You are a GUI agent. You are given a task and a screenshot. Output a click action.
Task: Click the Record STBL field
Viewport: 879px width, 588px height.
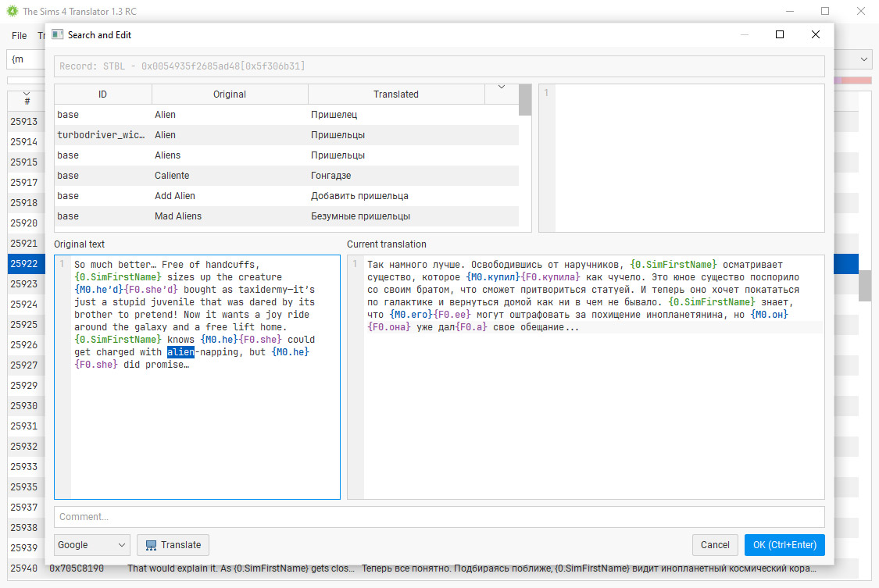point(439,66)
